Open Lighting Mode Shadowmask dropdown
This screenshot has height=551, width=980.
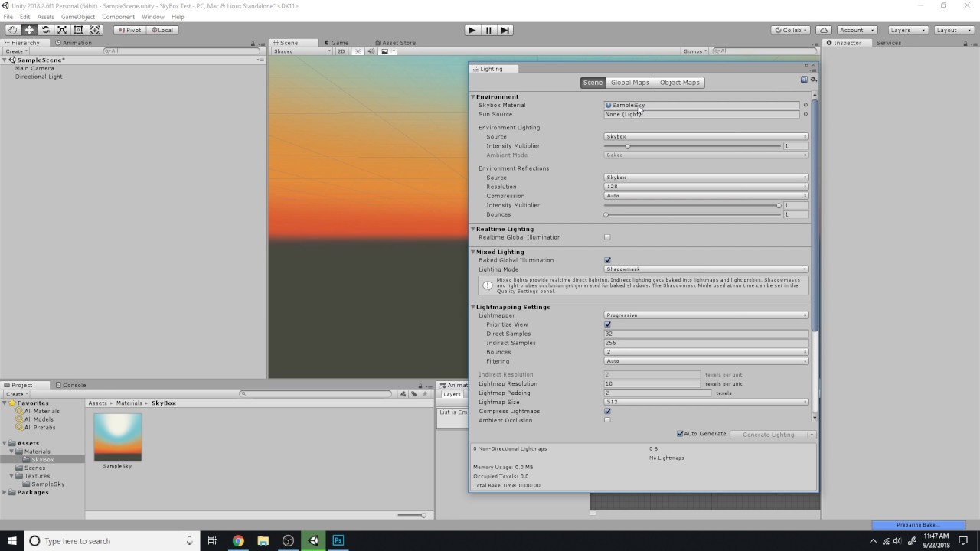pyautogui.click(x=706, y=269)
